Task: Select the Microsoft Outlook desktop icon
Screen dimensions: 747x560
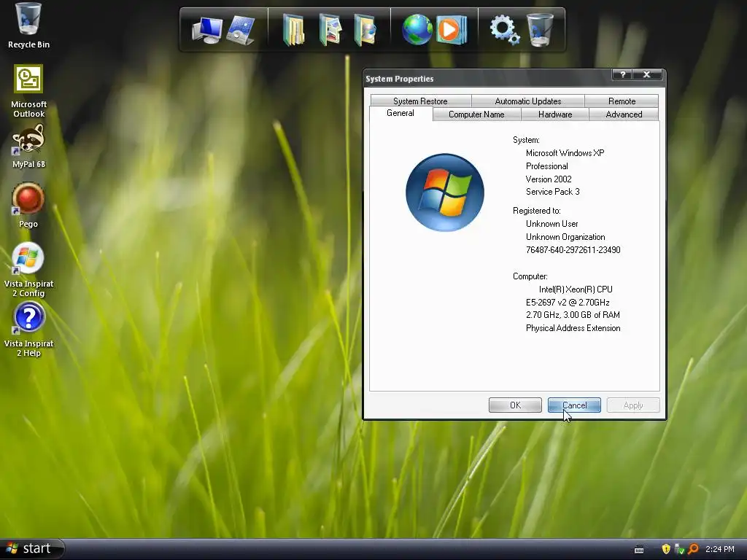Action: click(x=28, y=91)
